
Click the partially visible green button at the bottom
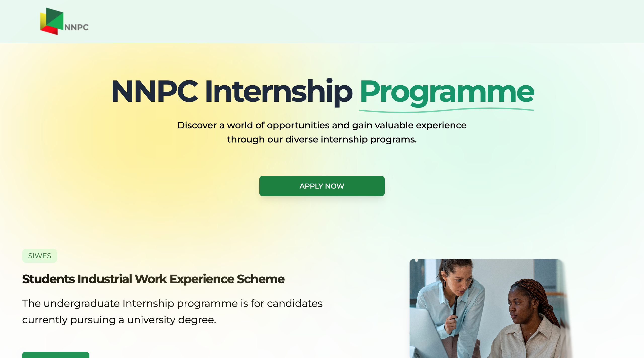point(56,355)
